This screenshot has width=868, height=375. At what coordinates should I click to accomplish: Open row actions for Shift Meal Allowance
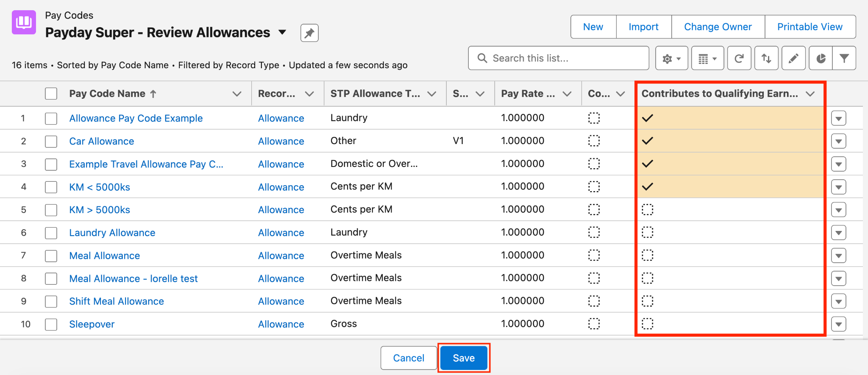[839, 301]
